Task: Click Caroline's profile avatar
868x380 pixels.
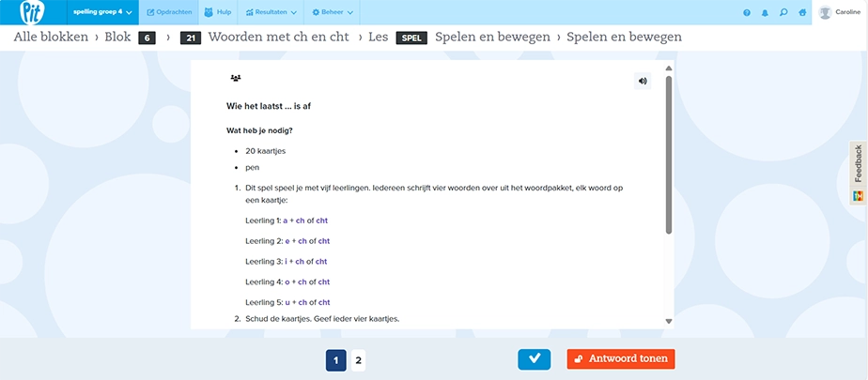Action: pos(826,12)
